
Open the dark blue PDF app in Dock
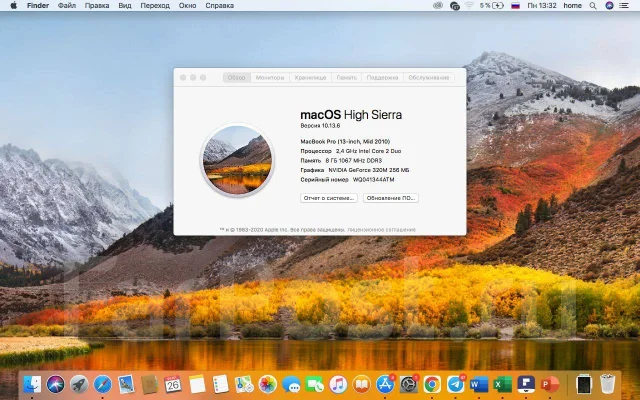526,384
